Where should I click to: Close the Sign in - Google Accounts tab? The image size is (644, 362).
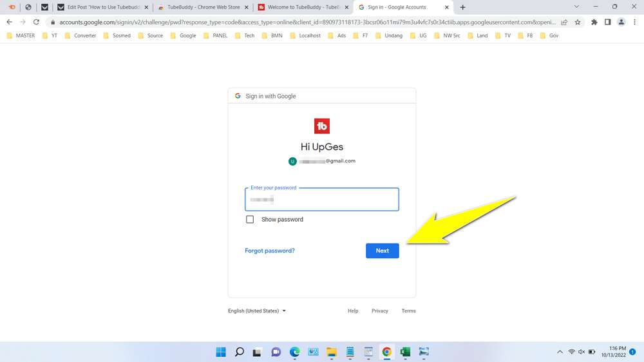tap(447, 7)
